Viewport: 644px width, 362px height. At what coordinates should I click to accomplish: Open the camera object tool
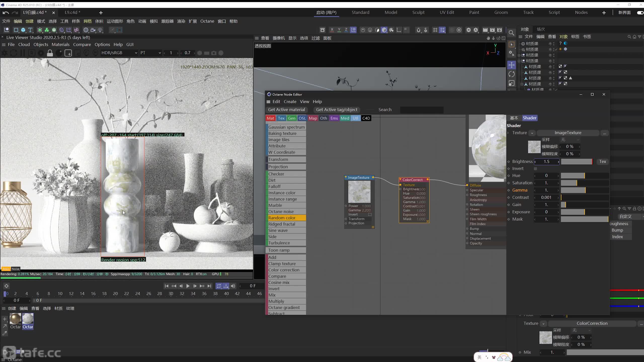click(x=93, y=30)
